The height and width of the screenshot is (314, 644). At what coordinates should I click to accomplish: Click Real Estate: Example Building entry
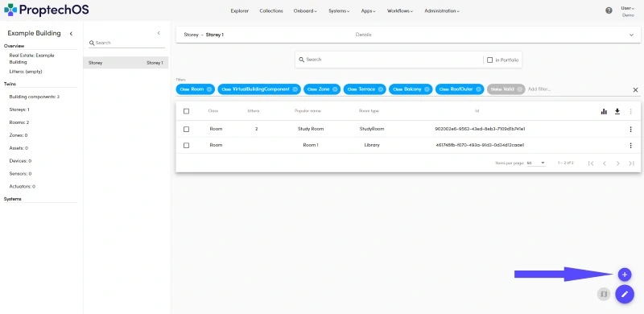(31, 59)
